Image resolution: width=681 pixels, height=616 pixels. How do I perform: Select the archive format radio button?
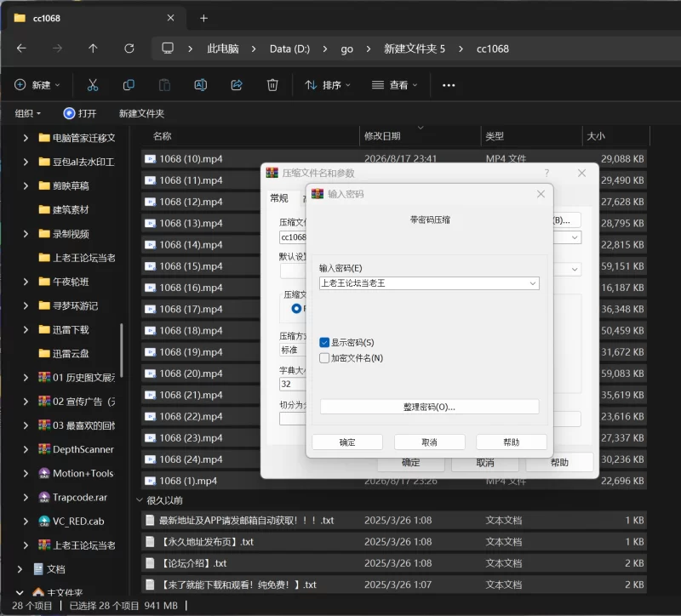click(x=296, y=308)
